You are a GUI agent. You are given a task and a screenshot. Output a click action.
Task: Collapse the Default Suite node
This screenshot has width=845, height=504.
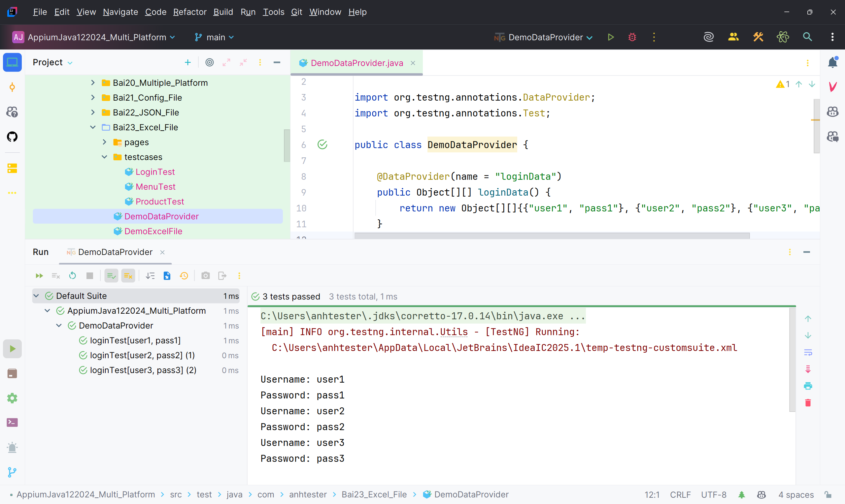pyautogui.click(x=36, y=296)
